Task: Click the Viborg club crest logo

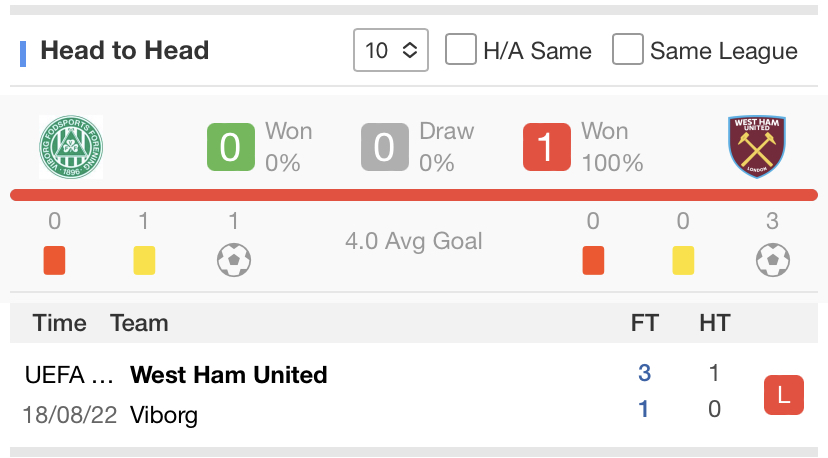Action: coord(71,147)
